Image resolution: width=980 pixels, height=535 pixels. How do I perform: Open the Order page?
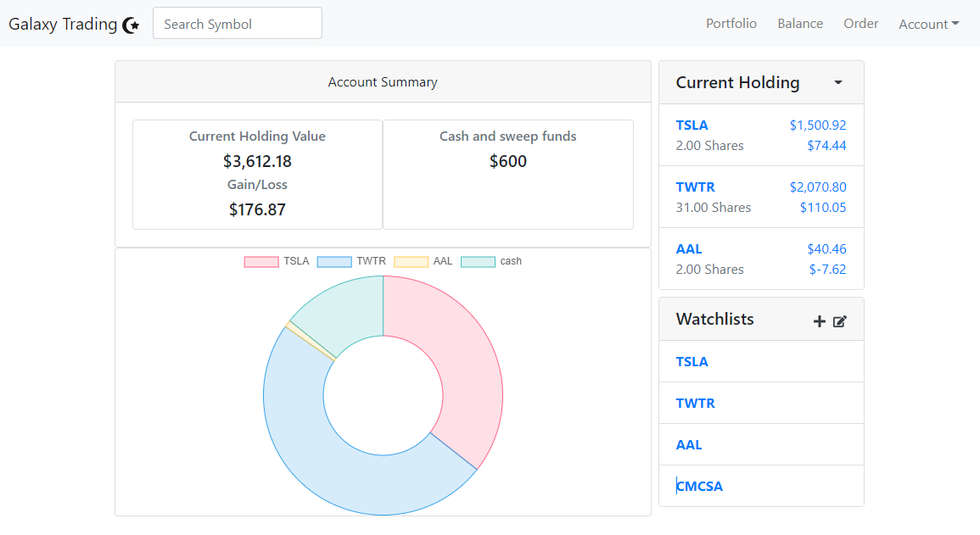pos(861,23)
